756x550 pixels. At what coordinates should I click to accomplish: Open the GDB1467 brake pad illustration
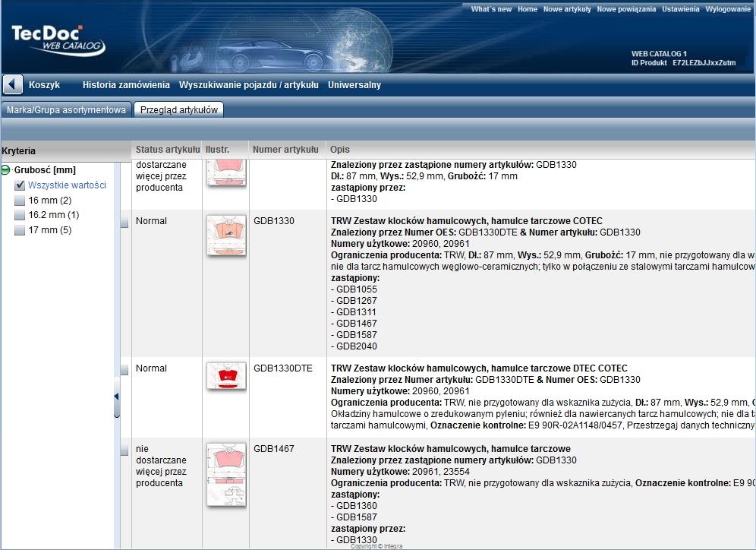pyautogui.click(x=226, y=475)
